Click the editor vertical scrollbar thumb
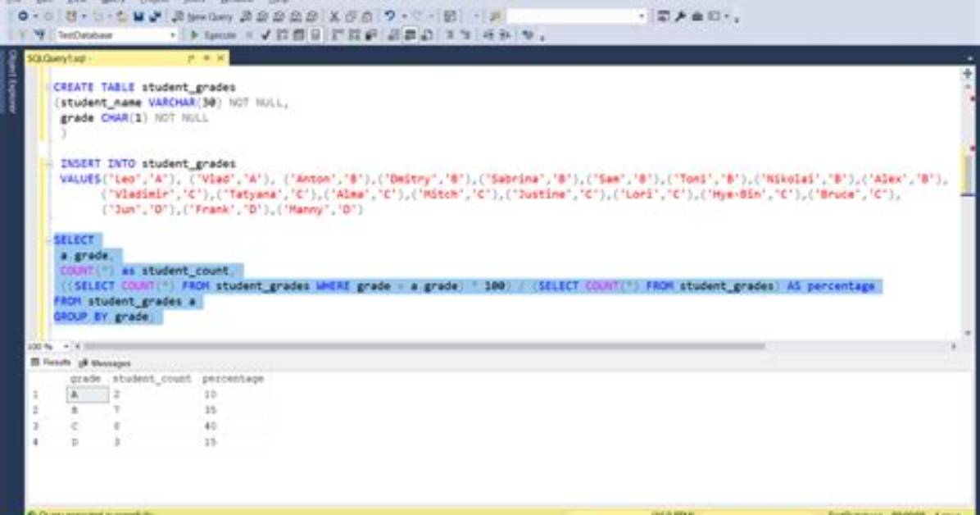 coord(968,175)
